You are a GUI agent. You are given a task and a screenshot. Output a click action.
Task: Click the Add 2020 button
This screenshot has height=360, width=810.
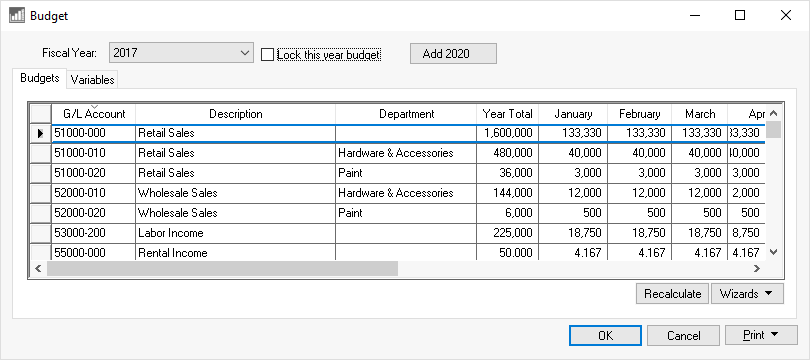tap(453, 54)
